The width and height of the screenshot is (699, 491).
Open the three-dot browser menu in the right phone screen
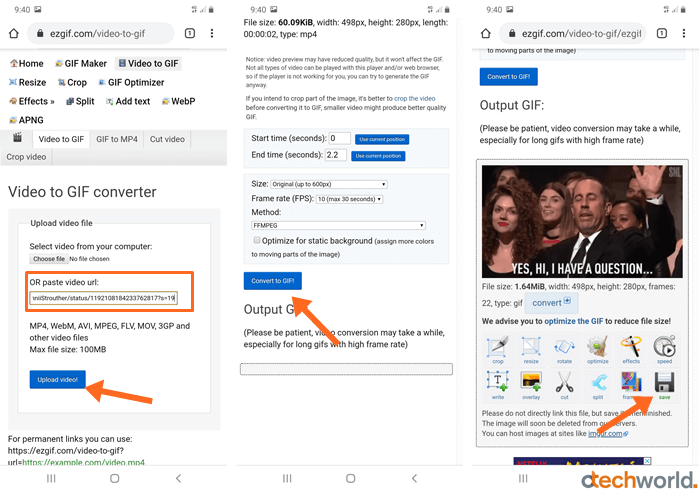pyautogui.click(x=684, y=33)
